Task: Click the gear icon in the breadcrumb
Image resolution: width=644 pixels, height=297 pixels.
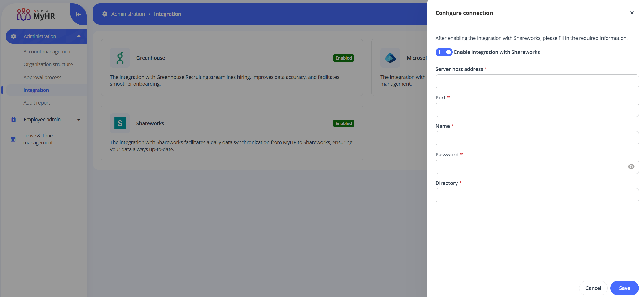Action: (104, 14)
